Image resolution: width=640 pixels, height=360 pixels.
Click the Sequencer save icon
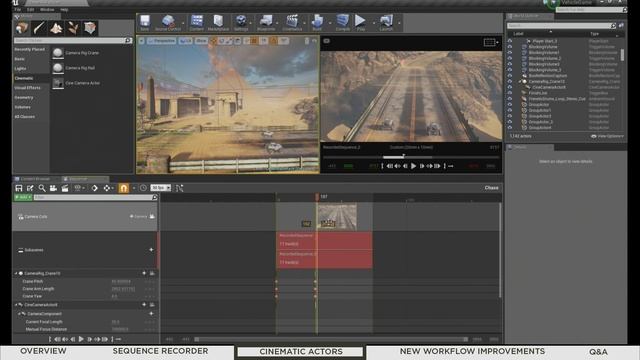[19, 188]
